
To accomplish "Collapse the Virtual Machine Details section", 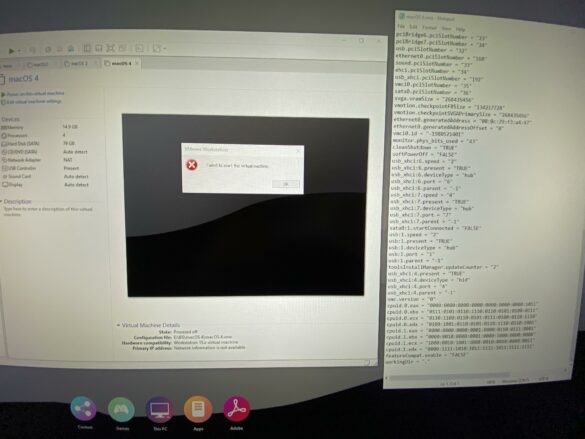I will [118, 325].
